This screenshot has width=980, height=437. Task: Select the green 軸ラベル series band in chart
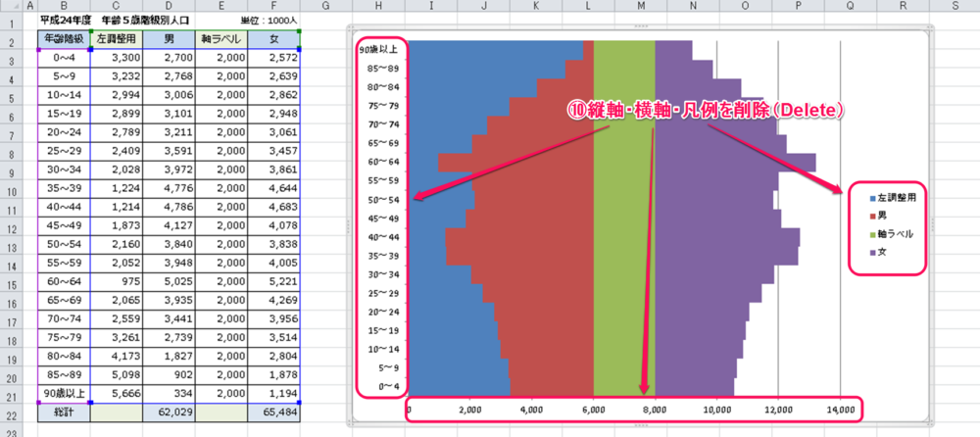[x=624, y=245]
